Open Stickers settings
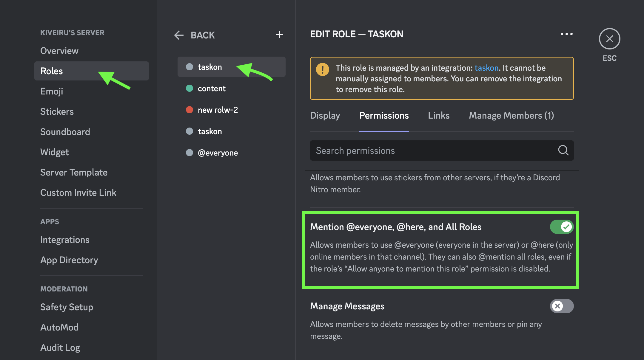Image resolution: width=644 pixels, height=360 pixels. (92, 111)
